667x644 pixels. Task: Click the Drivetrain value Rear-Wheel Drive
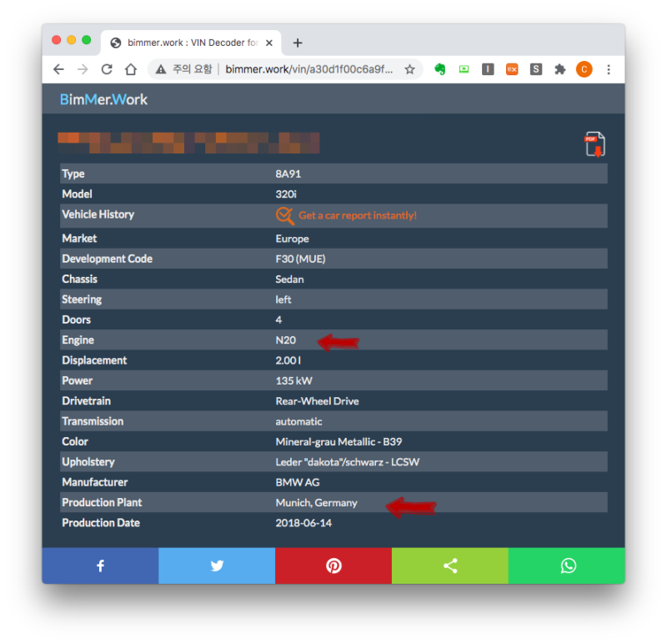pyautogui.click(x=317, y=401)
